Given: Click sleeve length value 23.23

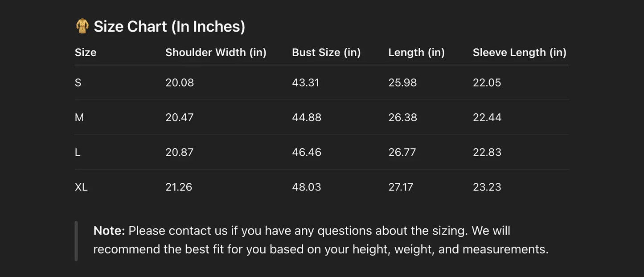Looking at the screenshot, I should tap(487, 187).
